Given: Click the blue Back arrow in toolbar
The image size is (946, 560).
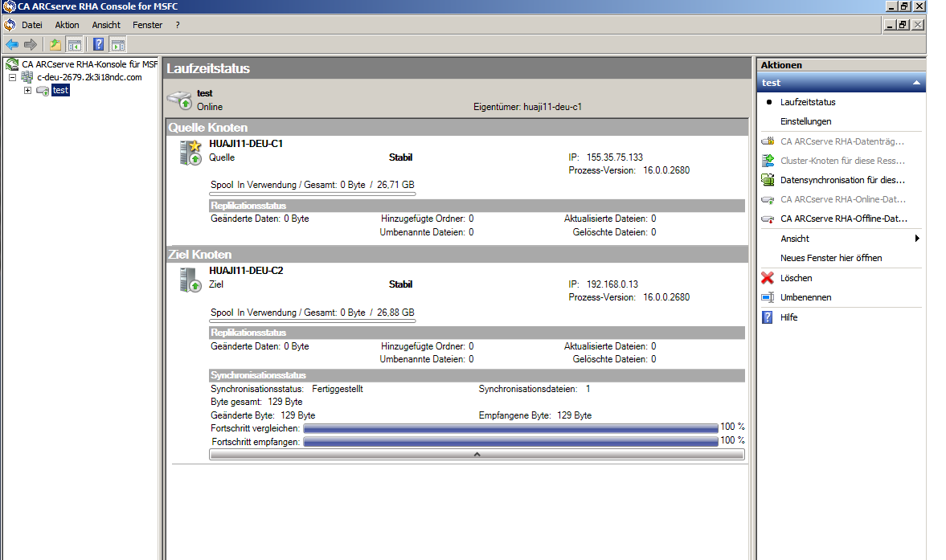Looking at the screenshot, I should click(12, 45).
